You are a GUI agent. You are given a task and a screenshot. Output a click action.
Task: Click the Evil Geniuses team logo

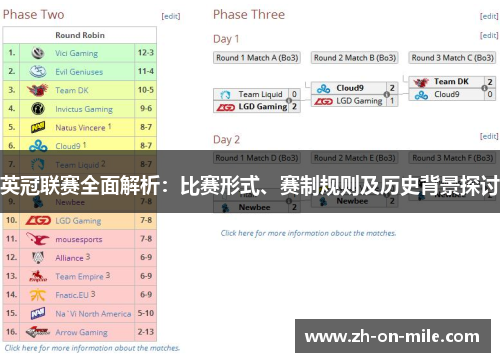pyautogui.click(x=38, y=71)
